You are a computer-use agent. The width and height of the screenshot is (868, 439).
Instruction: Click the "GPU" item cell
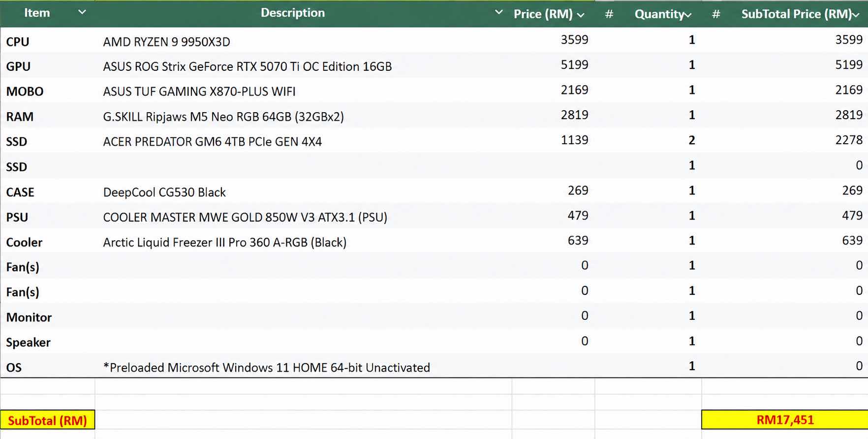(x=18, y=66)
